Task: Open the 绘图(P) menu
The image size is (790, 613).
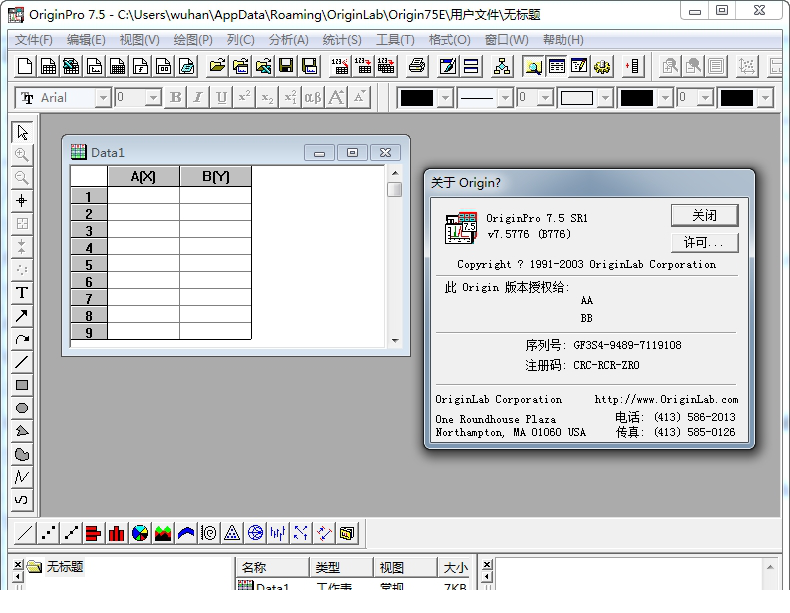Action: point(193,40)
